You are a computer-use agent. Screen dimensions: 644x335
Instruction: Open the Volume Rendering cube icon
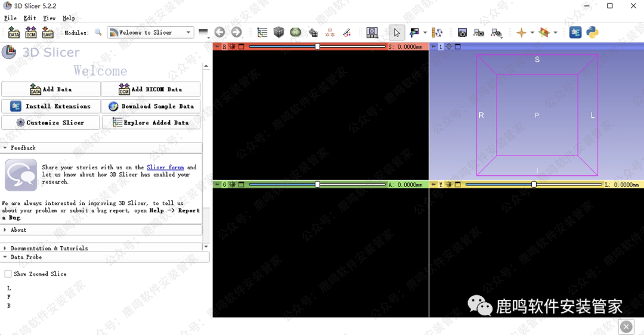(x=279, y=33)
